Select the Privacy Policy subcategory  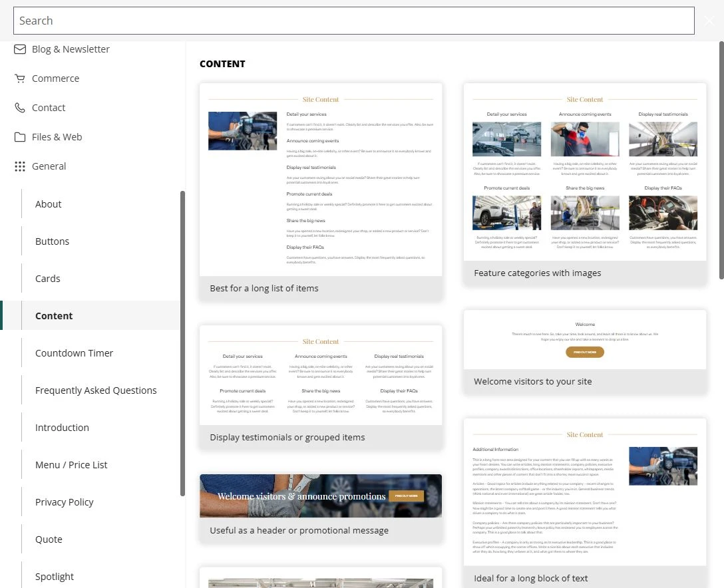tap(64, 502)
